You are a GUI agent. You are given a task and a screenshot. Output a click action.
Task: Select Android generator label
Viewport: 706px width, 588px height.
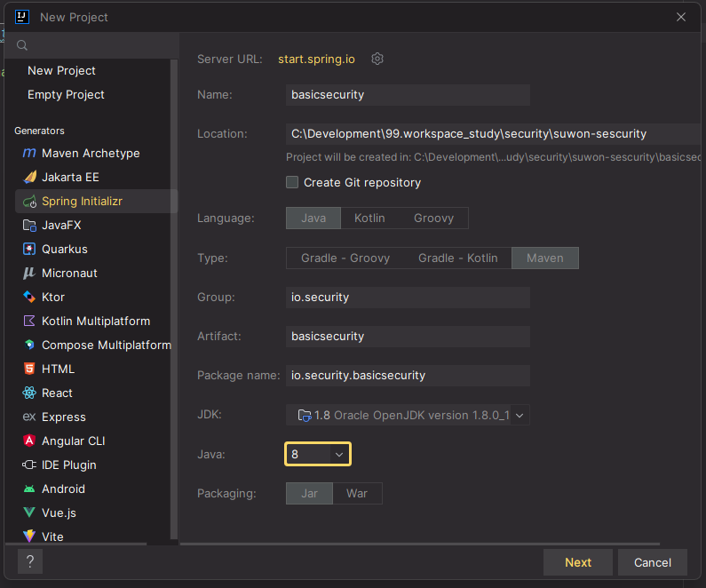point(63,489)
